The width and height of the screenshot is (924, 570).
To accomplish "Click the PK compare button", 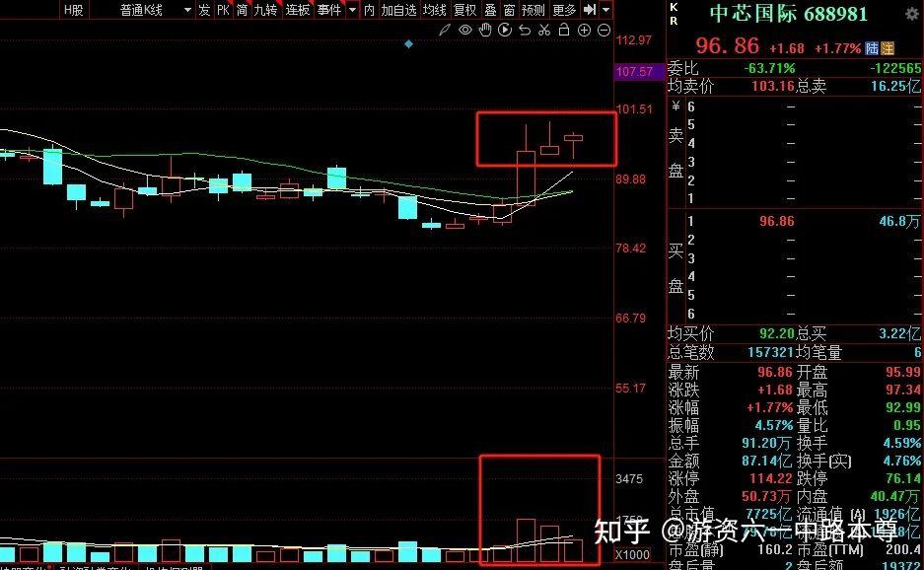I will click(x=223, y=10).
